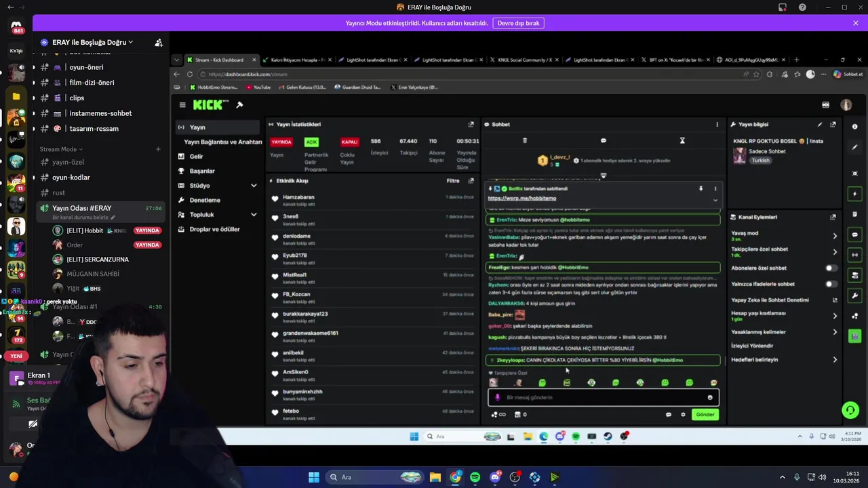
Task: Pop out the Yayın İstatistikleri panel
Action: click(471, 124)
